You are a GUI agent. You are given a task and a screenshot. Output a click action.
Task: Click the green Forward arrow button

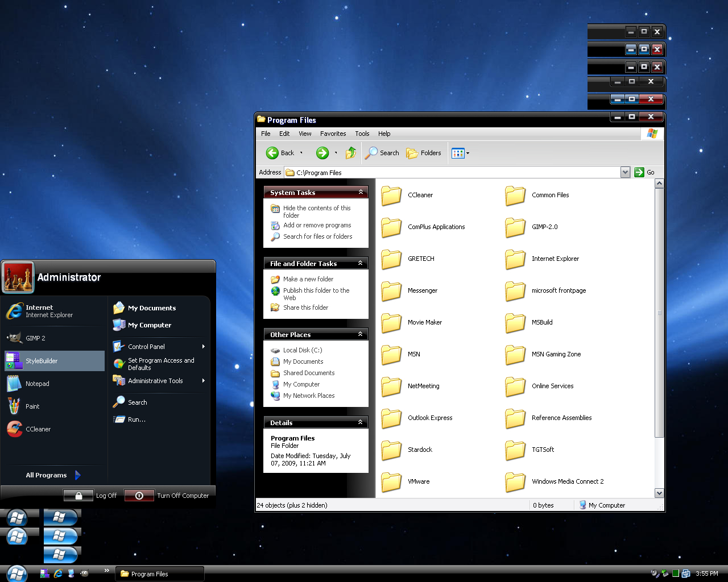click(322, 153)
